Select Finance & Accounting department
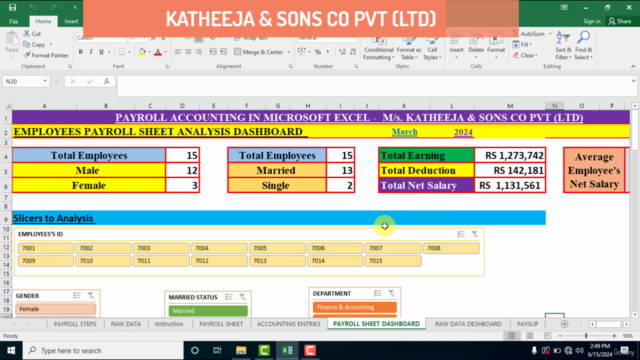 point(354,307)
